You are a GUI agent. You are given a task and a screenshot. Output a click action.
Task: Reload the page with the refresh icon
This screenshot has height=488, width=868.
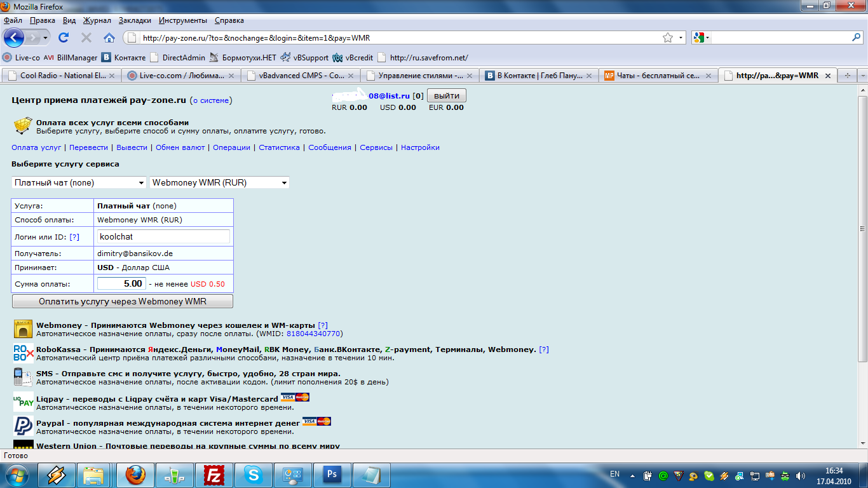coord(64,37)
